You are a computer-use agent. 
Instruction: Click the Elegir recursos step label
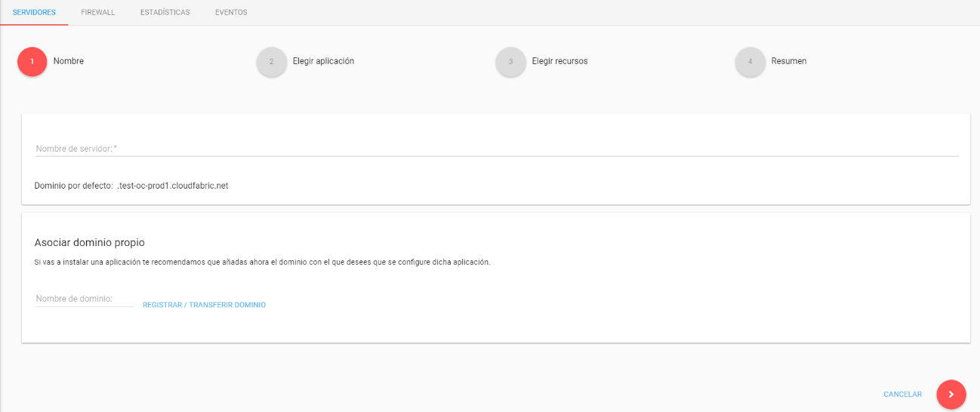[x=560, y=61]
